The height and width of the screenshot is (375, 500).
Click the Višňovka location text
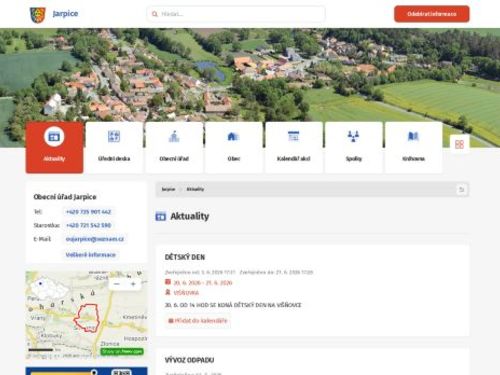click(186, 293)
